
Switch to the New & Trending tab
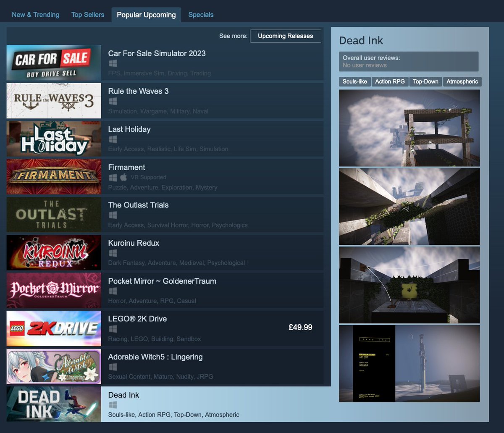(x=35, y=15)
